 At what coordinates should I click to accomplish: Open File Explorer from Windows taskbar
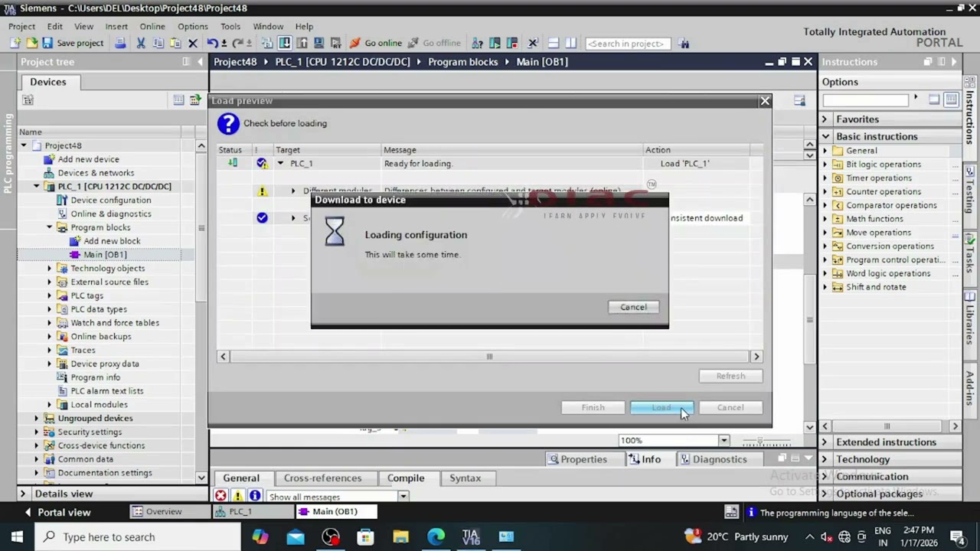point(400,536)
